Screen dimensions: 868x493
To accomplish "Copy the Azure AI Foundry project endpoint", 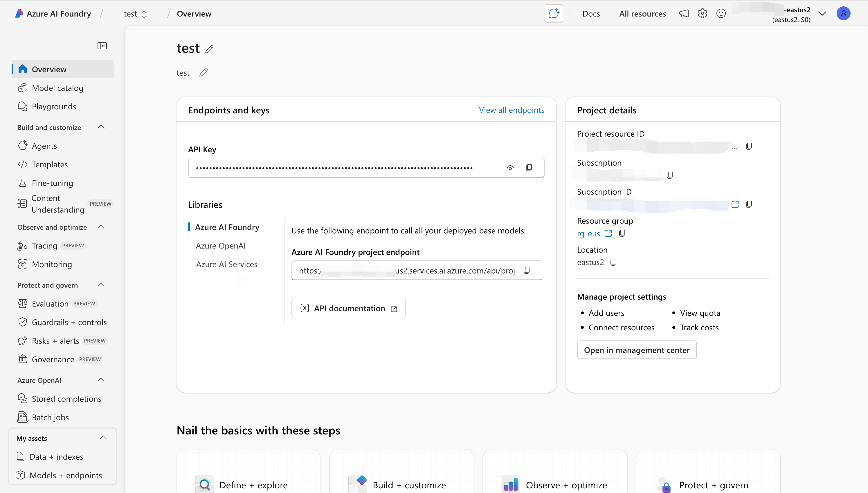I will coord(526,270).
